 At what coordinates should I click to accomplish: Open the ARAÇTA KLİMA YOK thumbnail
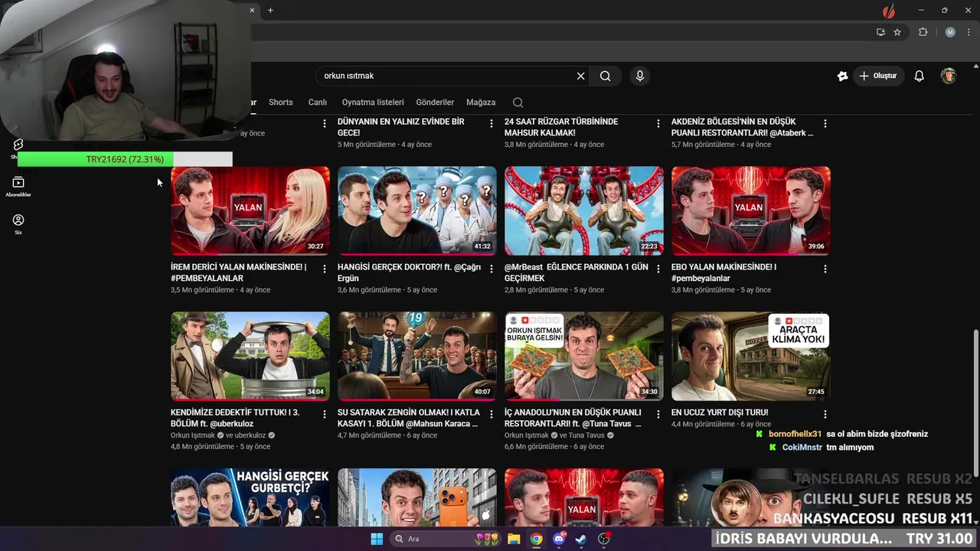click(x=751, y=356)
